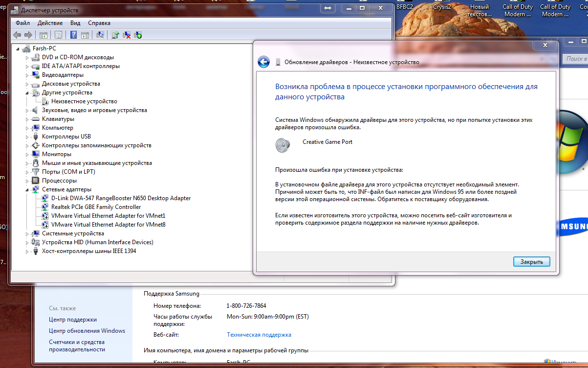Open the Справка menu
Viewport: 588px width, 368px height.
point(99,23)
